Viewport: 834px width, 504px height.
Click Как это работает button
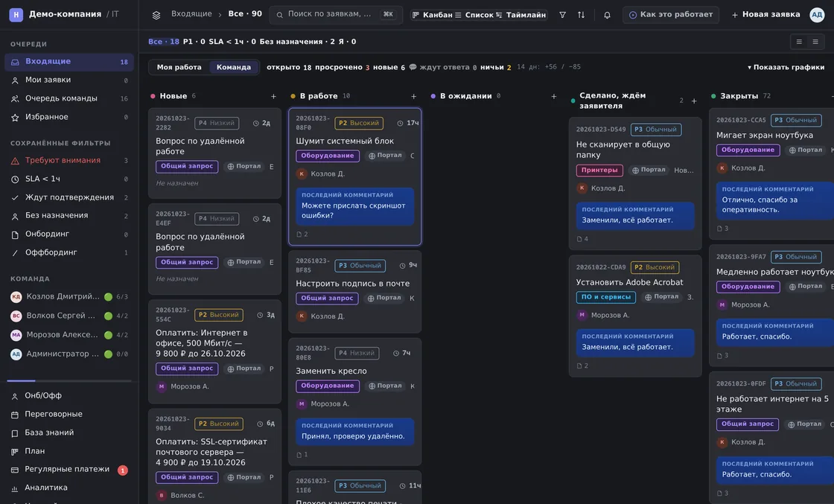[x=671, y=15]
